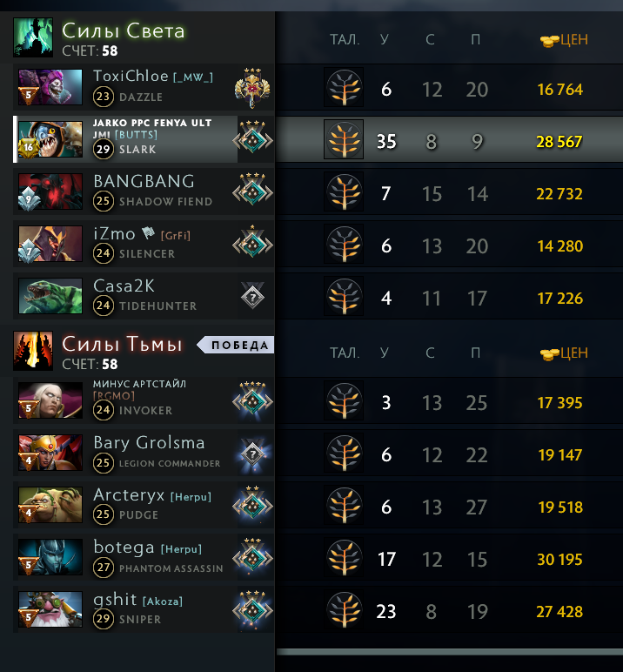Select Pudge hero portrait
Viewport: 623px width, 672px height.
(50, 504)
